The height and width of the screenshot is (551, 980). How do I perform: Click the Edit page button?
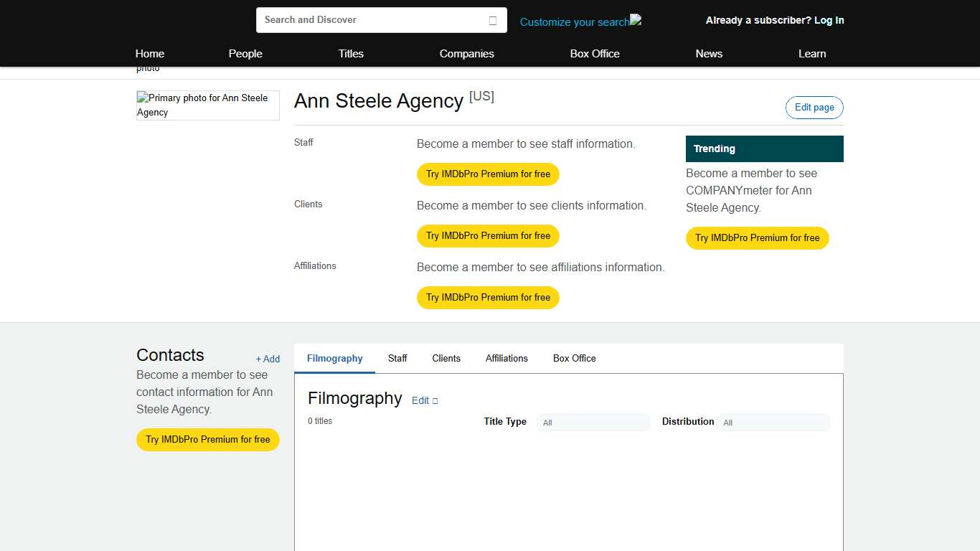814,107
